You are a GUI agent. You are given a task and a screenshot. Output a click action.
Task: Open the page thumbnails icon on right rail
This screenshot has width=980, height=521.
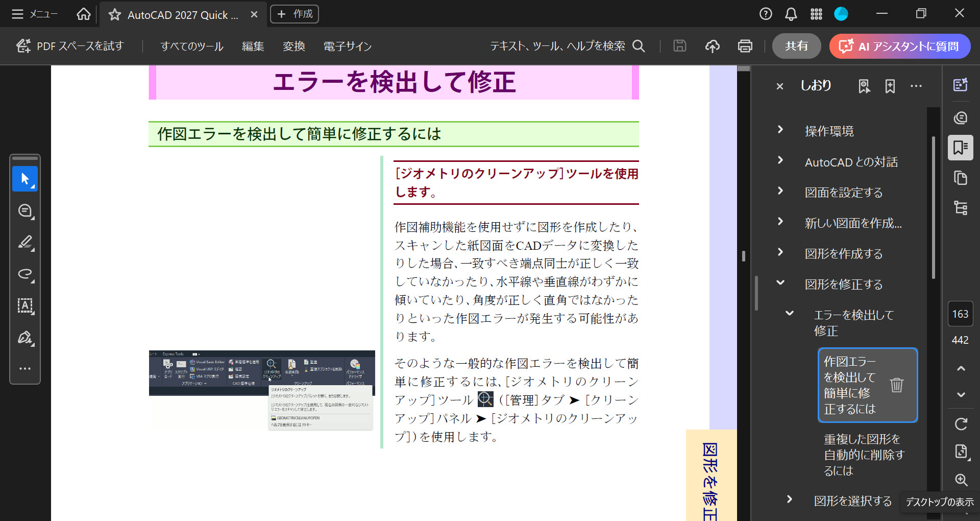click(961, 178)
